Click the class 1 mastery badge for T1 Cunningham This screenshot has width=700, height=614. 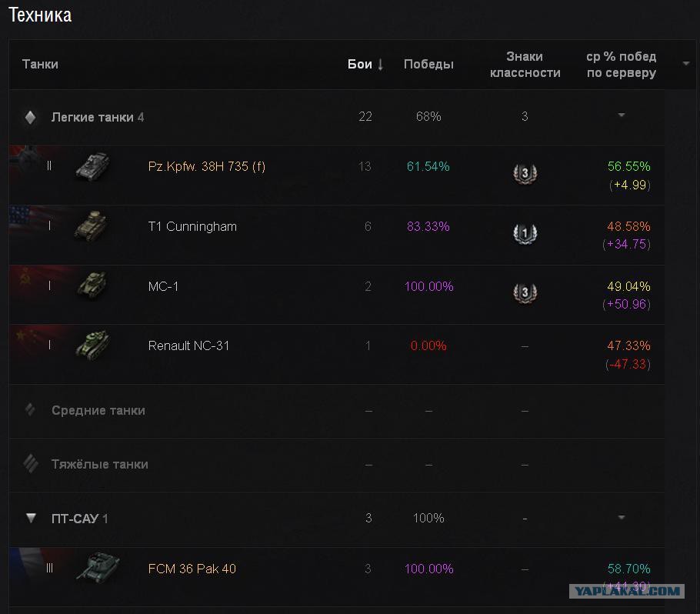525,233
